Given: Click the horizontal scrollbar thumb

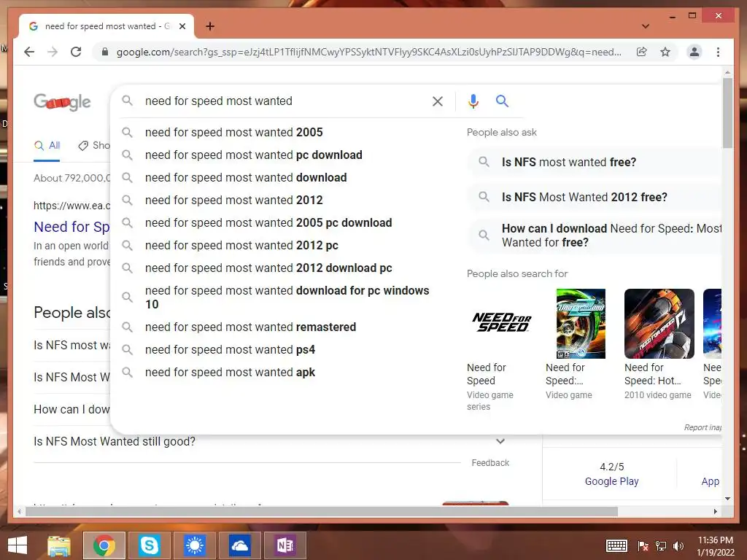Looking at the screenshot, I should (x=322, y=511).
